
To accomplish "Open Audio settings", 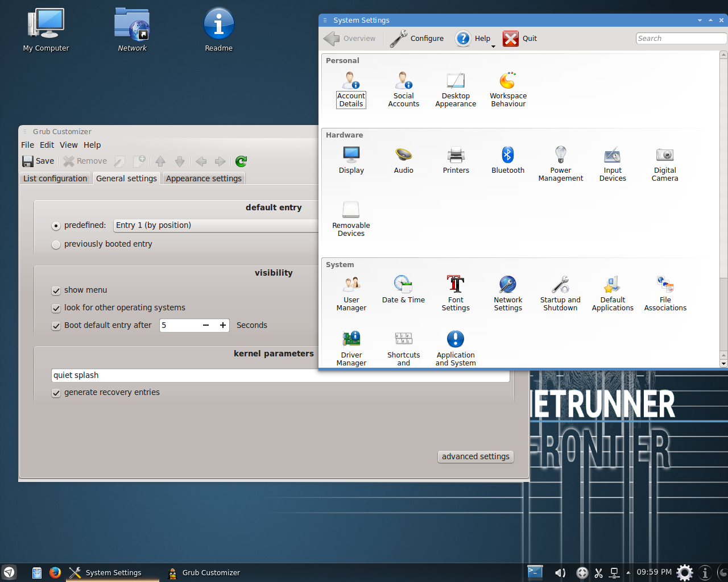I will [x=403, y=160].
